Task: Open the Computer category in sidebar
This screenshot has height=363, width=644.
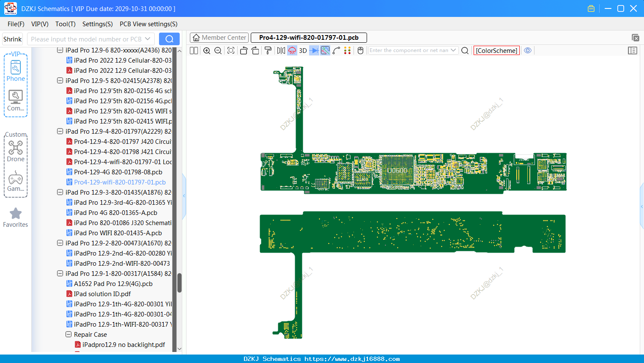Action: (x=16, y=100)
